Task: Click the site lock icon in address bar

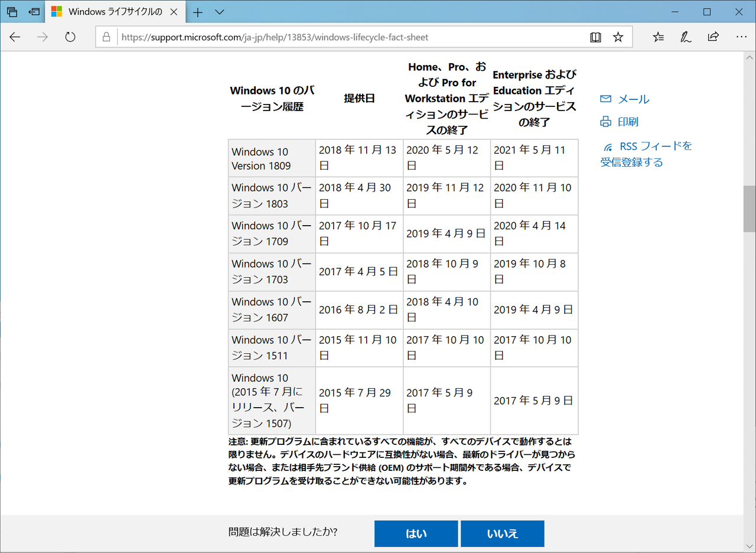Action: [x=106, y=37]
